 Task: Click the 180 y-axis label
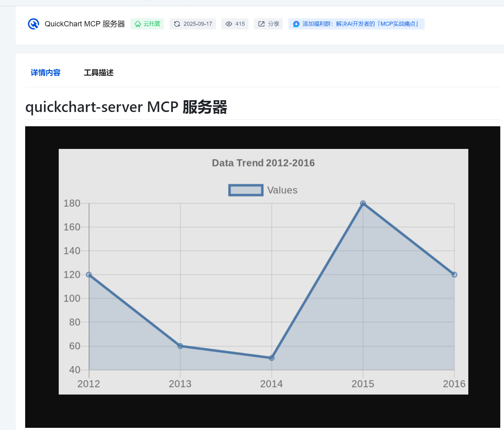coord(72,203)
